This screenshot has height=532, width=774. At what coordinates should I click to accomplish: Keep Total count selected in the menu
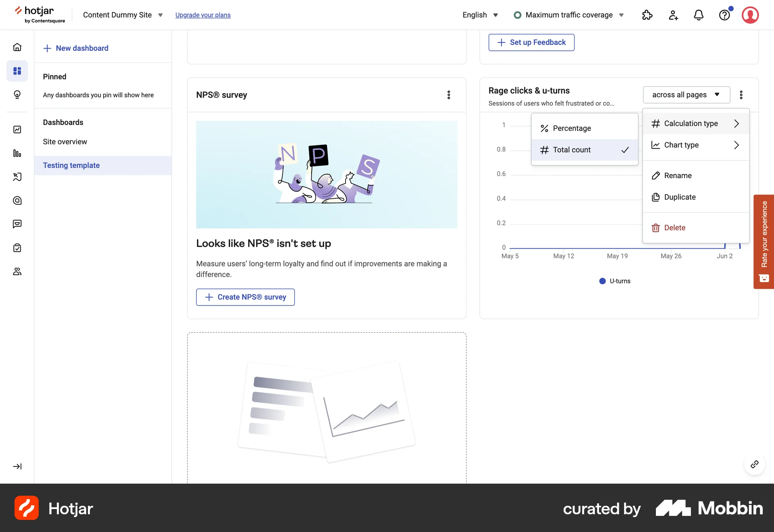pos(571,150)
